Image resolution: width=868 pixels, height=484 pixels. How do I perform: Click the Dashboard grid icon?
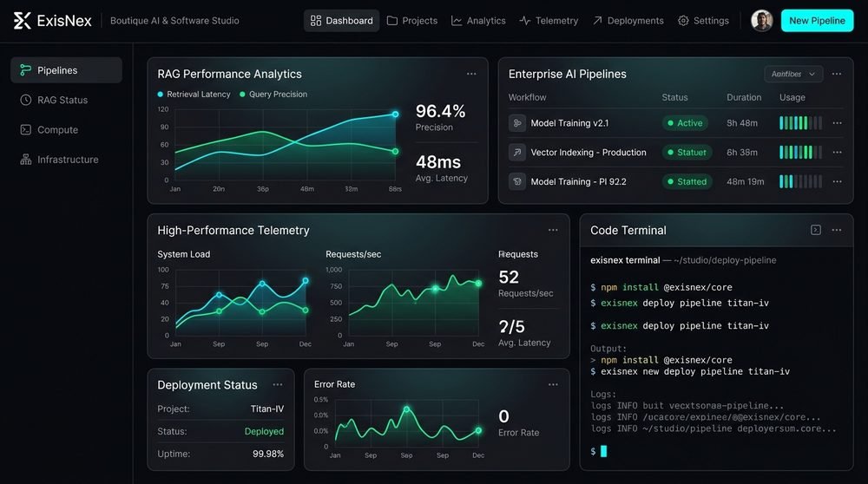pos(316,21)
